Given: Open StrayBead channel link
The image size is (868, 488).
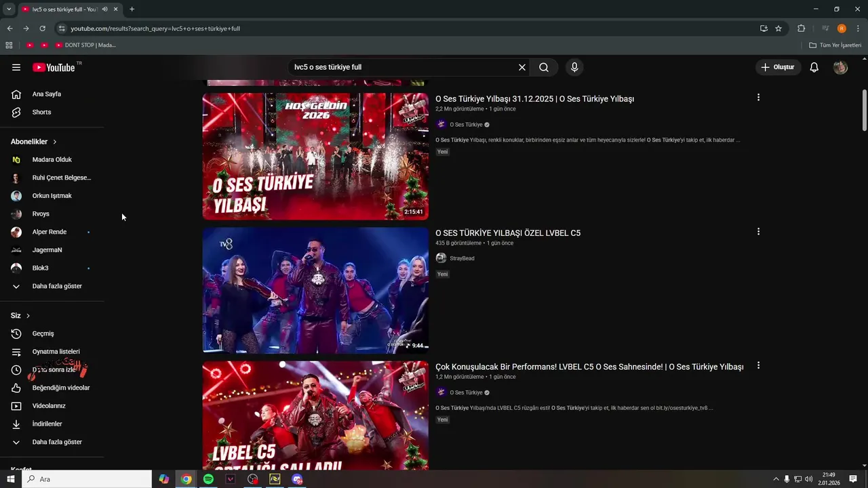Looking at the screenshot, I should tap(462, 258).
